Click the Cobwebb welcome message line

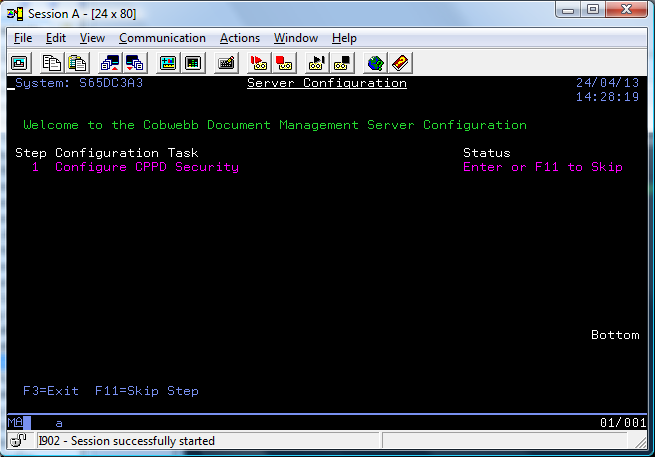(275, 125)
